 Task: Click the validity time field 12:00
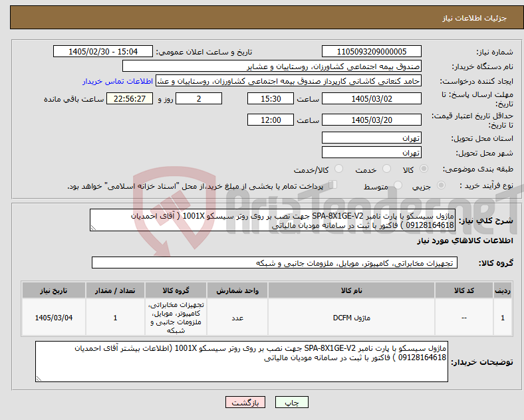point(271,120)
